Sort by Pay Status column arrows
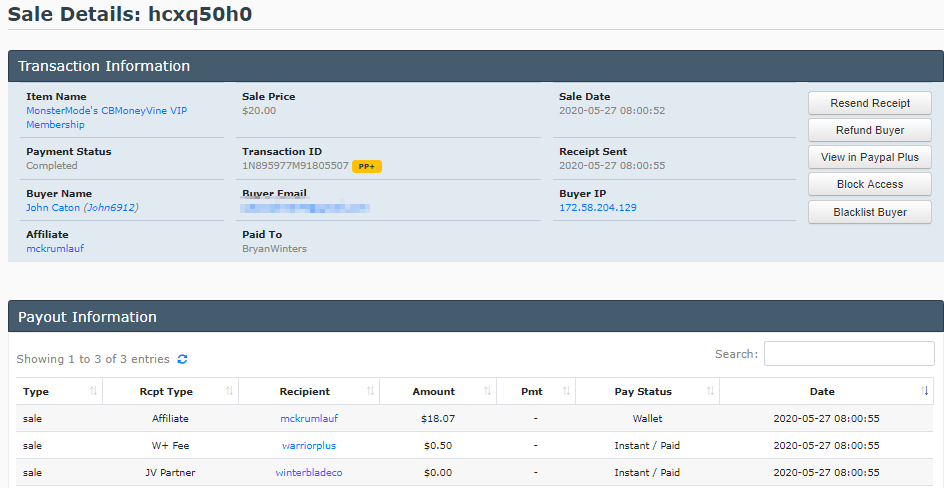This screenshot has width=944, height=488. point(710,391)
